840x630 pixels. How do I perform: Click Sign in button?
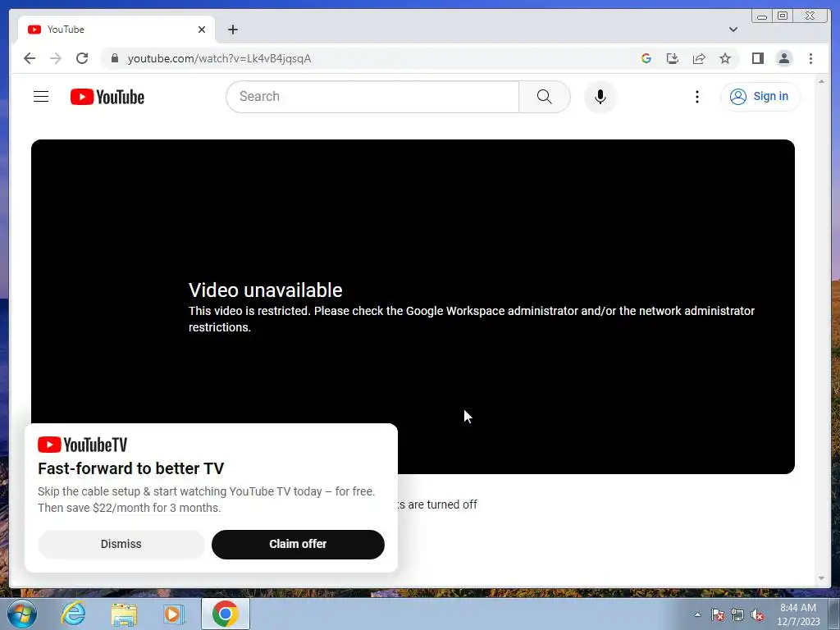click(760, 97)
